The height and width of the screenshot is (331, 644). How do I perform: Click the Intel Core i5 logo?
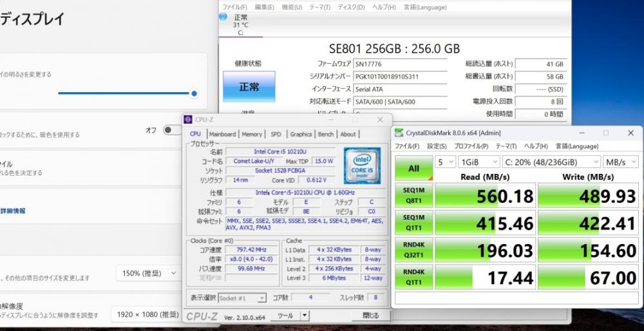362,165
